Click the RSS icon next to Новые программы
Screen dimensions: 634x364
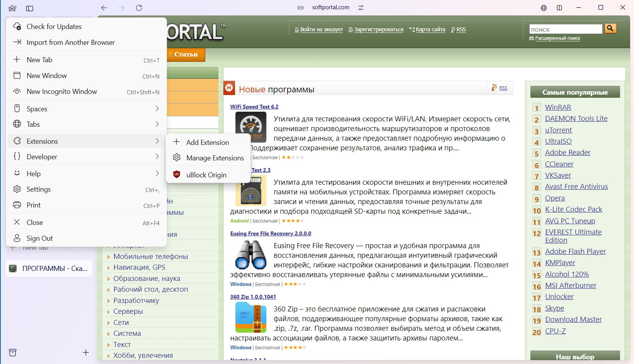pos(494,88)
